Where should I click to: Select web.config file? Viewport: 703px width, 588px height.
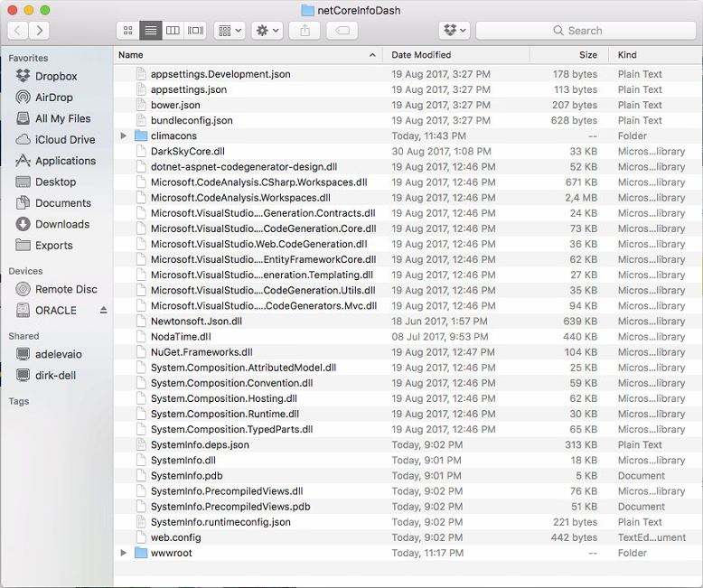(408, 537)
